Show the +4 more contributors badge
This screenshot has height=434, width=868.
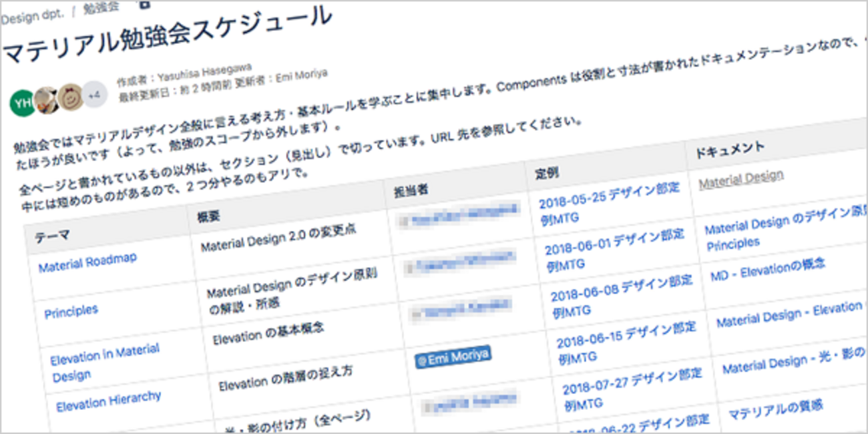[x=93, y=95]
